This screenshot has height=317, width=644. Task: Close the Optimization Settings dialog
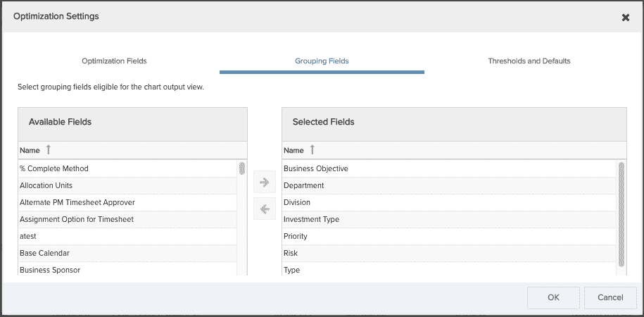coord(625,18)
